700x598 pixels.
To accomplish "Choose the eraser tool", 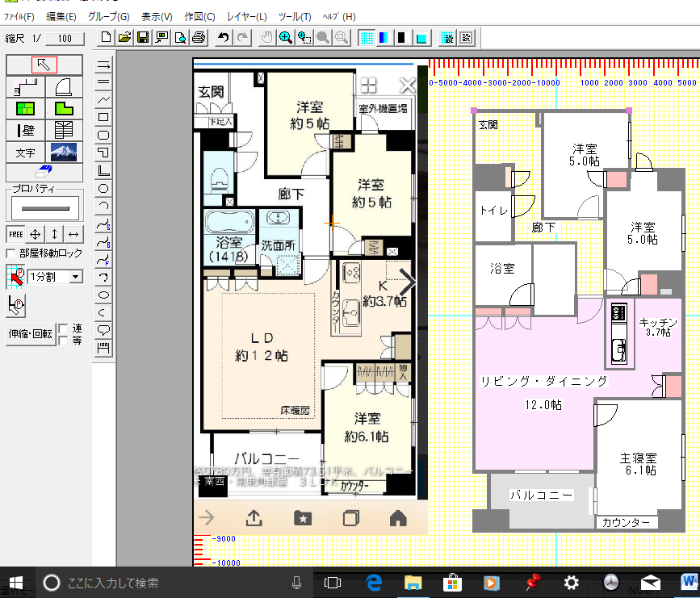I will click(44, 172).
